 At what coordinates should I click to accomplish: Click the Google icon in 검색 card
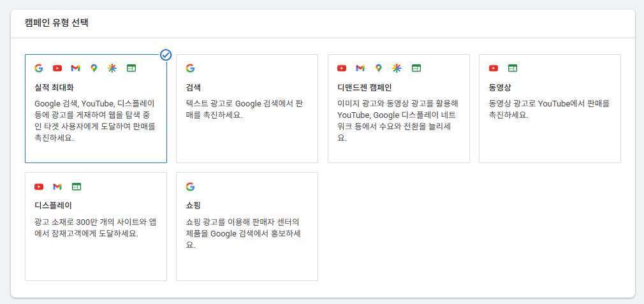190,69
